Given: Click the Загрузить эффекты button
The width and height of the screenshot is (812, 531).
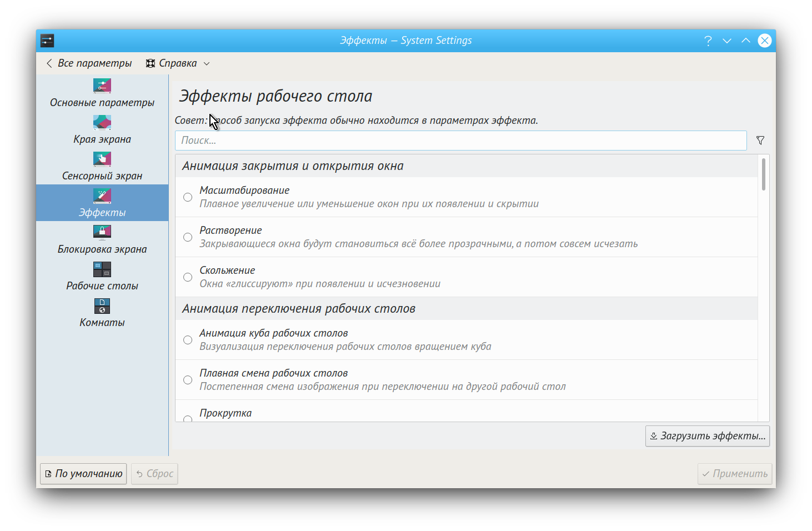Looking at the screenshot, I should pyautogui.click(x=708, y=436).
